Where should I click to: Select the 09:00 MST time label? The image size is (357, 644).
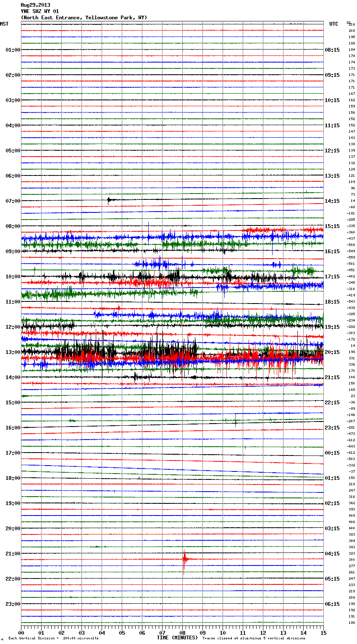pos(13,251)
